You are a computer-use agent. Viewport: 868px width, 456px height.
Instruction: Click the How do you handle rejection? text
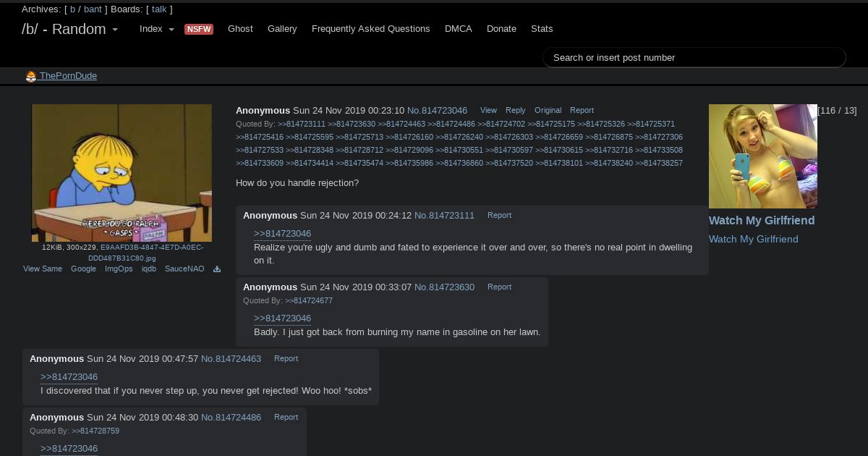click(297, 183)
